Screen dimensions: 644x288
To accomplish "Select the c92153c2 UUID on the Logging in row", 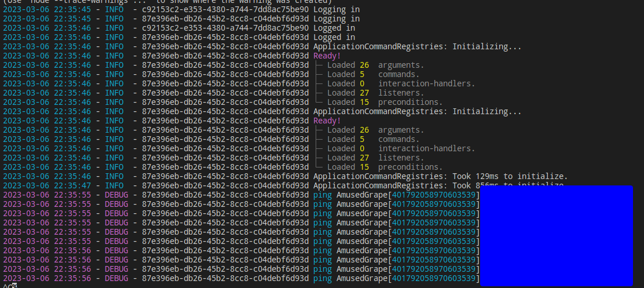I will (225, 9).
